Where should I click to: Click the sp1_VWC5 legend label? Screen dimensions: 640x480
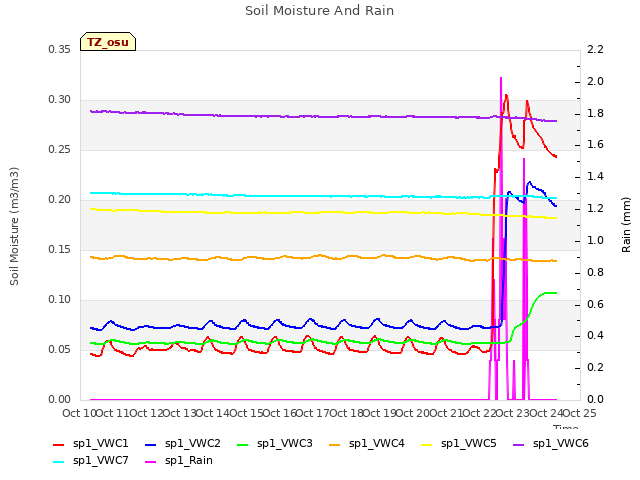[469, 444]
